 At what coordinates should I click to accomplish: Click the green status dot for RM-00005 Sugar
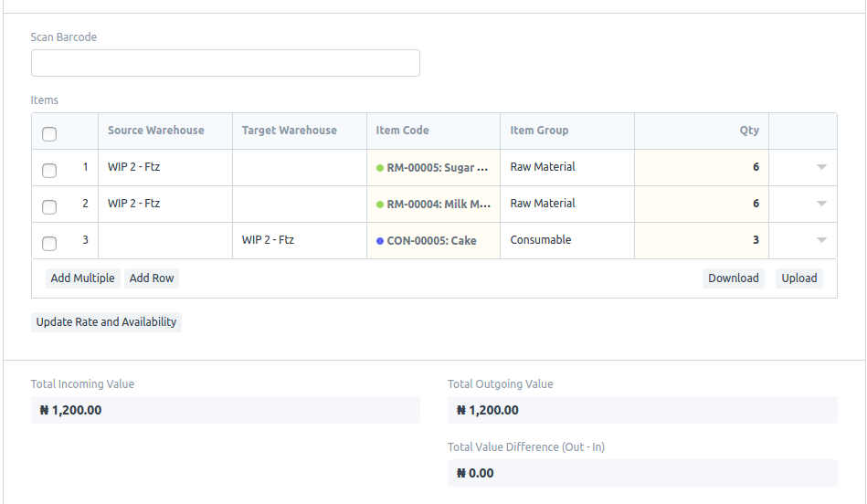[x=380, y=168]
